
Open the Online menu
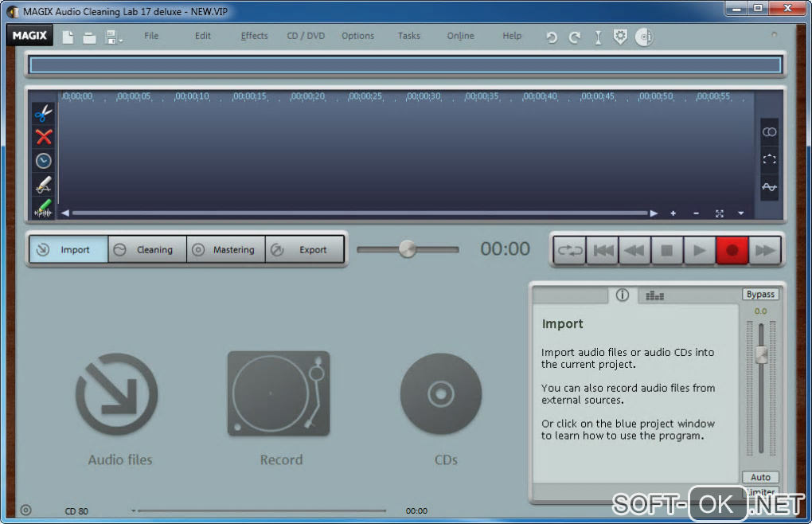460,36
